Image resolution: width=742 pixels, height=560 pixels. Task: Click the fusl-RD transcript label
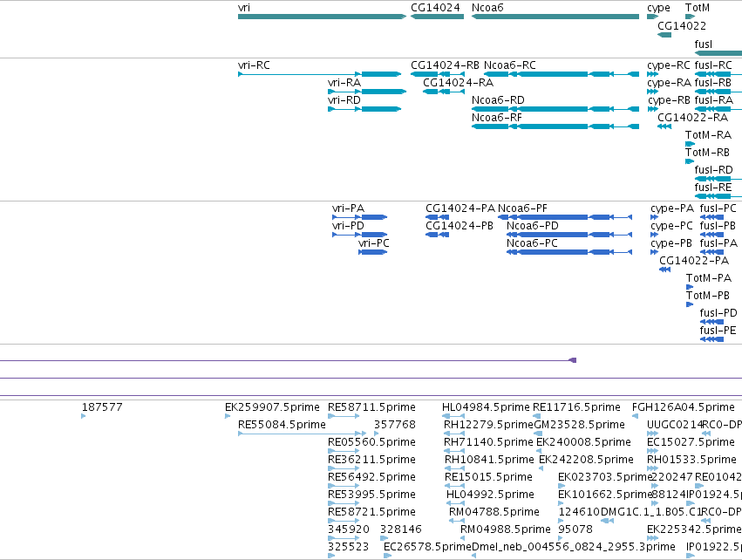click(713, 169)
